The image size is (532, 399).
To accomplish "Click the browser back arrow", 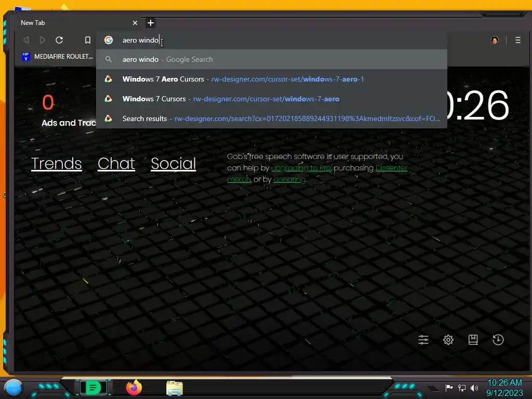I will click(x=26, y=40).
